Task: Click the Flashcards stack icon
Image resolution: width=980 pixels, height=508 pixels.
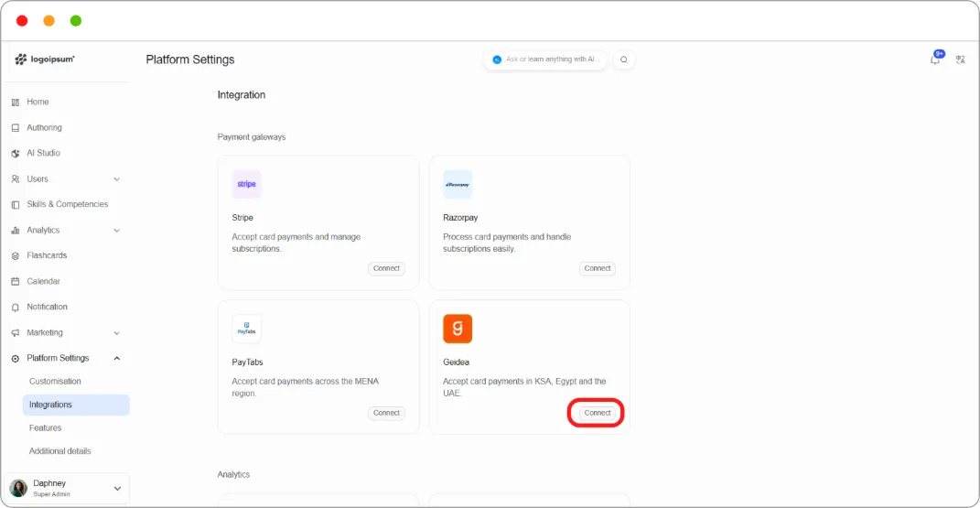Action: pyautogui.click(x=16, y=255)
